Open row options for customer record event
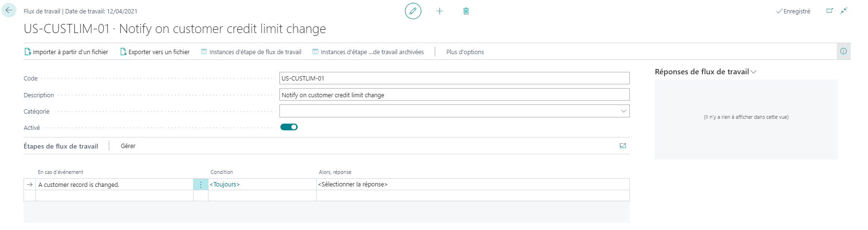Image resolution: width=868 pixels, height=230 pixels. click(x=200, y=184)
